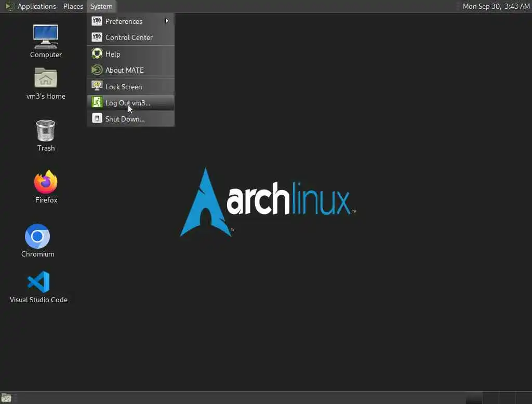Select Lock Screen menu entry
532x404 pixels.
click(x=130, y=87)
